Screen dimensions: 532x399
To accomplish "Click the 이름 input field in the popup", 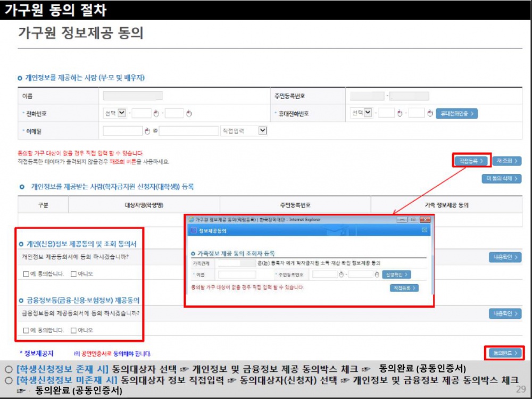I will coord(238,274).
